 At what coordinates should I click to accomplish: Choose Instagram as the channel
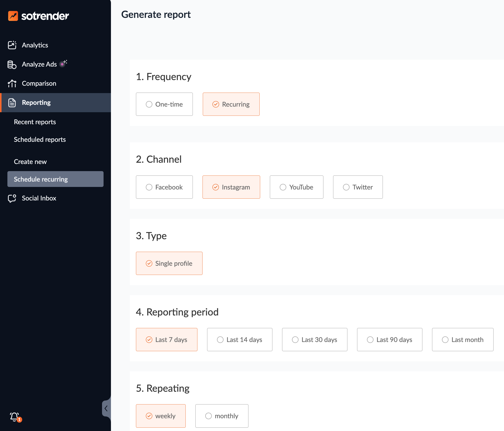tap(231, 187)
